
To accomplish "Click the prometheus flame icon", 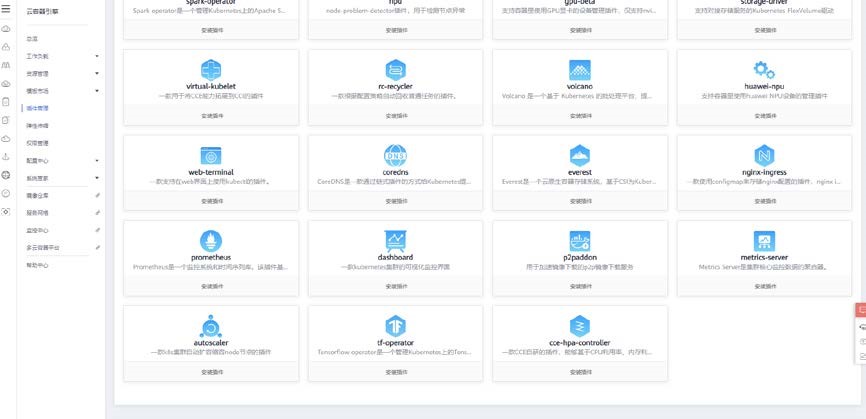I will 211,241.
